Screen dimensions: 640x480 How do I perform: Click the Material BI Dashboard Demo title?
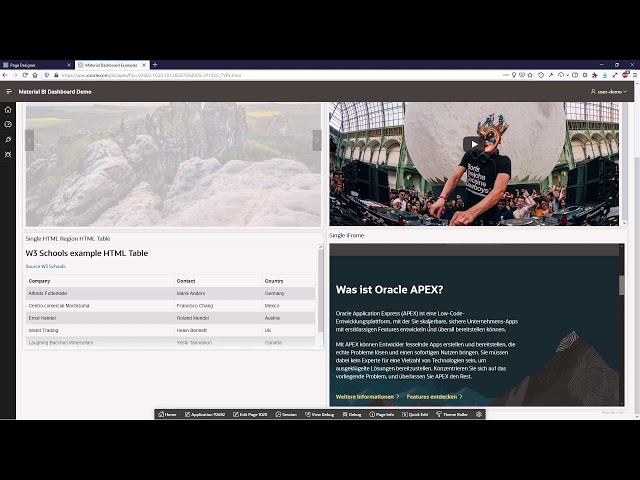pos(55,91)
